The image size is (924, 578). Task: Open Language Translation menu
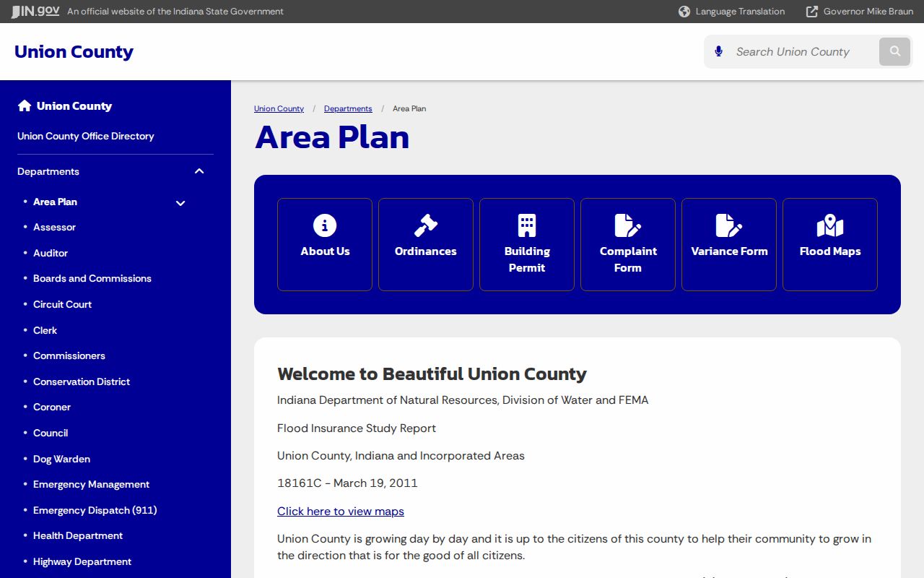[x=732, y=12]
